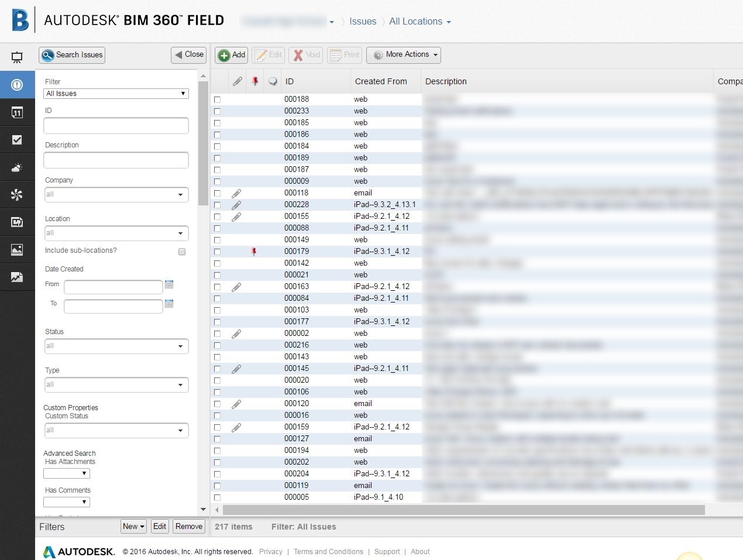
Task: Click the reports chart icon in the sidebar
Action: [x=17, y=277]
